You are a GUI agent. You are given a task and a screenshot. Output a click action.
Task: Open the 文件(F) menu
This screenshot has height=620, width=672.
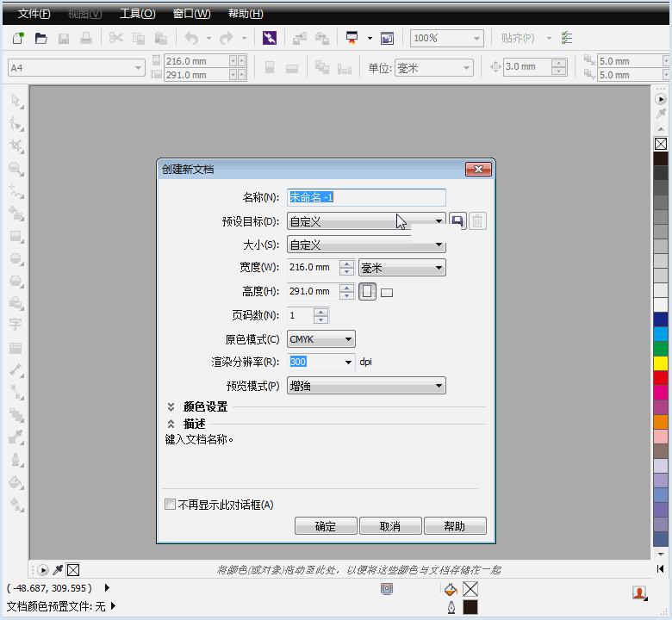click(34, 14)
